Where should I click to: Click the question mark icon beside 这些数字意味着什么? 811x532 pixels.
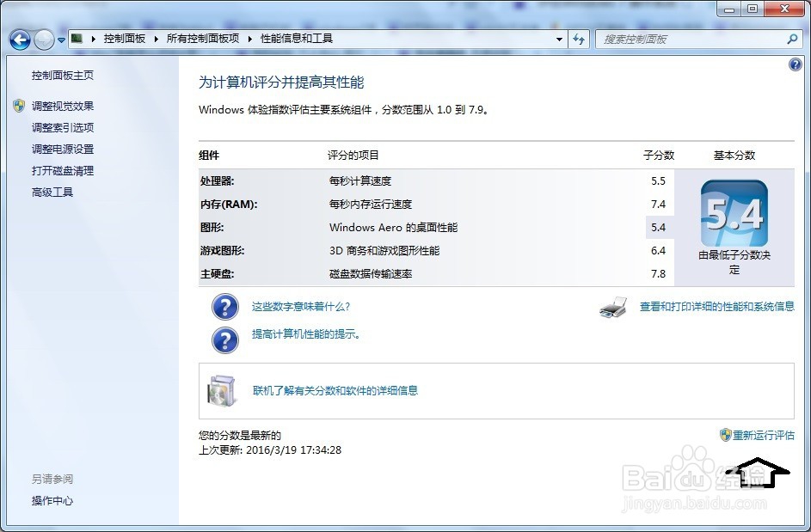[x=224, y=307]
